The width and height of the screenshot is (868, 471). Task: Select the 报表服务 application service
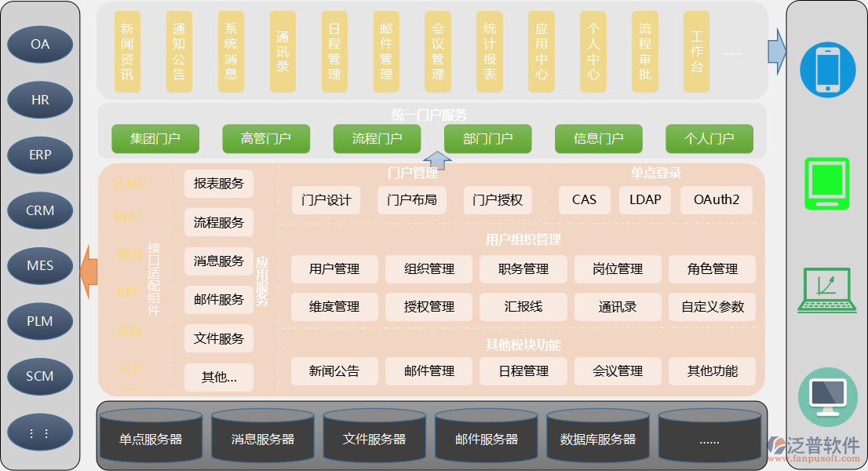coord(219,184)
